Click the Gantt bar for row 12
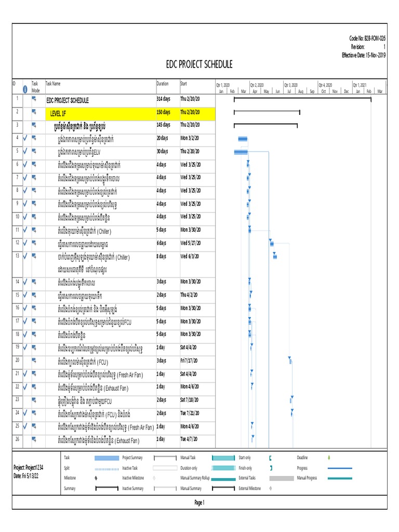 [272, 244]
